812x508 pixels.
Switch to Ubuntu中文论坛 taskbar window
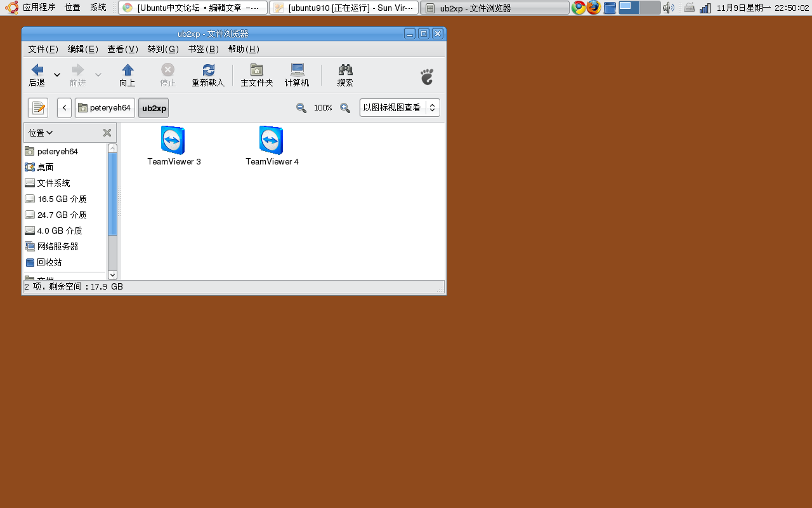click(x=193, y=8)
